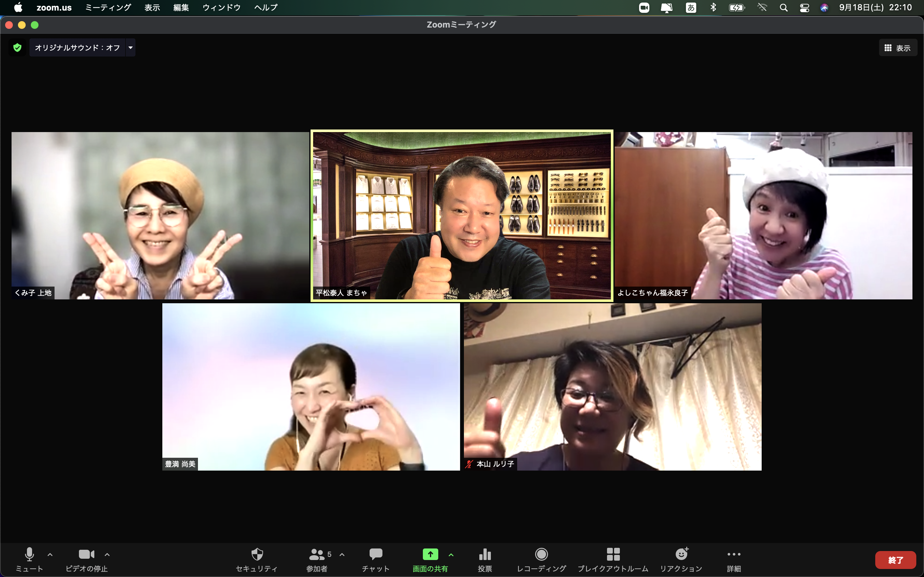Open the Reactions (リアクション) icon
Image resolution: width=924 pixels, height=577 pixels.
pos(681,554)
